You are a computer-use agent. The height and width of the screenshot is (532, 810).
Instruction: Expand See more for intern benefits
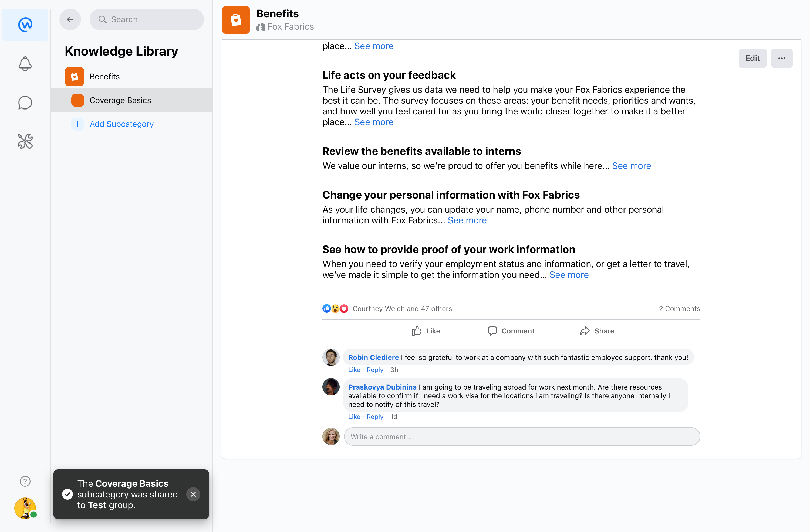pos(631,166)
